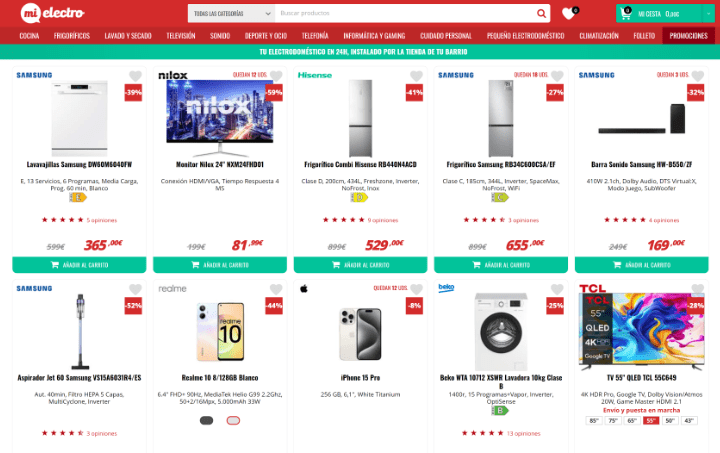View Samsung soundbar product image

641,118
